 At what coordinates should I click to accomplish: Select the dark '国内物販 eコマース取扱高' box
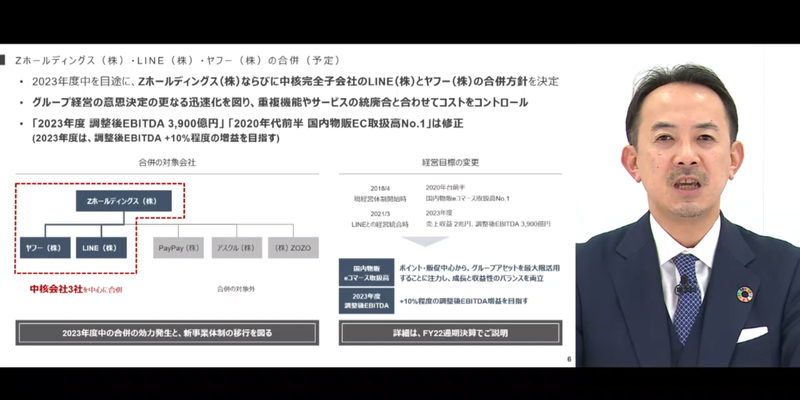coord(366,272)
